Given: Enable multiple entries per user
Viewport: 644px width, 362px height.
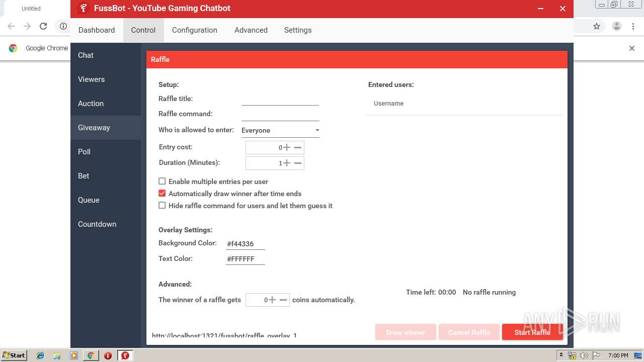Looking at the screenshot, I should (x=162, y=181).
